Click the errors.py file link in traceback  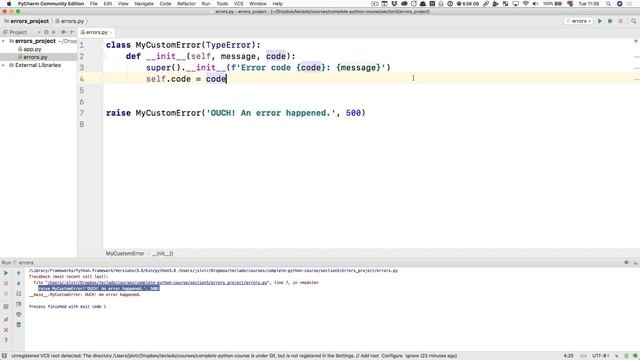click(157, 282)
